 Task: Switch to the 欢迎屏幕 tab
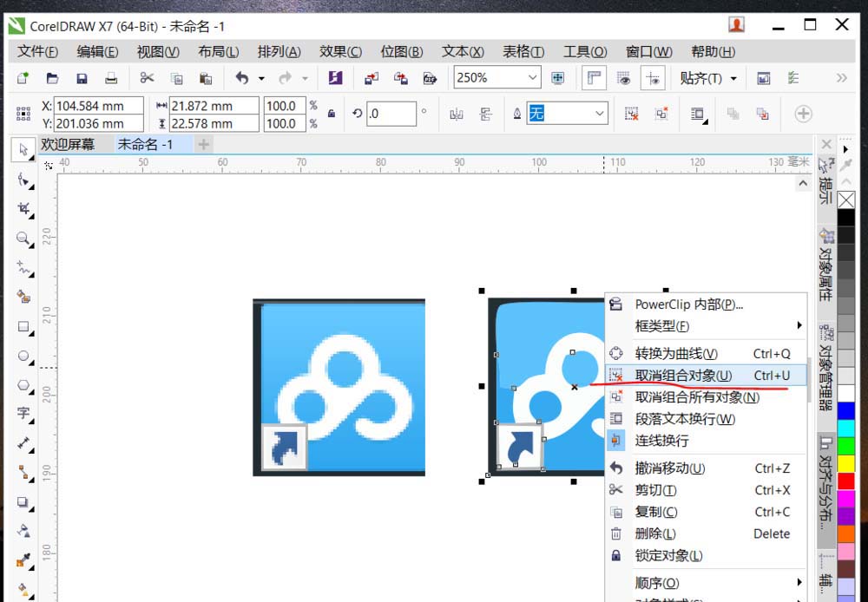69,144
